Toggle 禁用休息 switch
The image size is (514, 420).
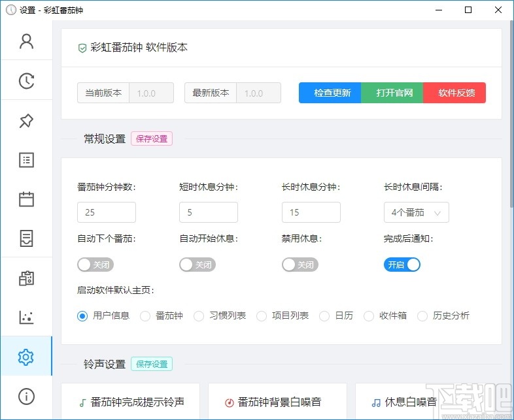[x=300, y=265]
